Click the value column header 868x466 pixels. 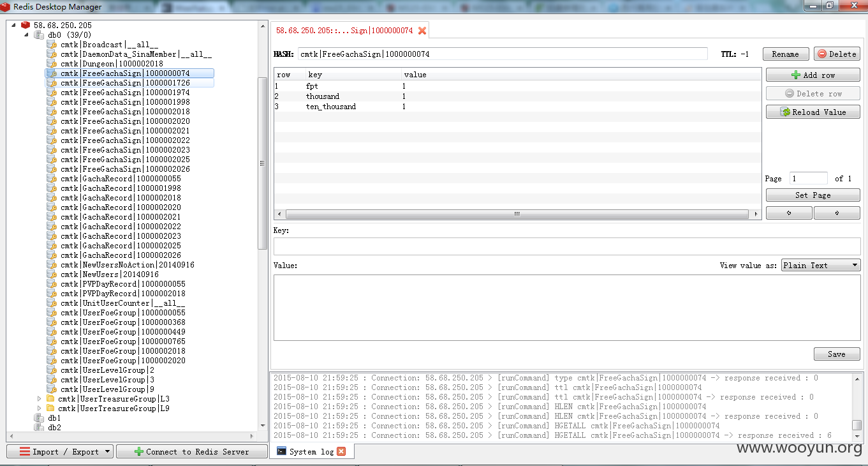(581, 75)
